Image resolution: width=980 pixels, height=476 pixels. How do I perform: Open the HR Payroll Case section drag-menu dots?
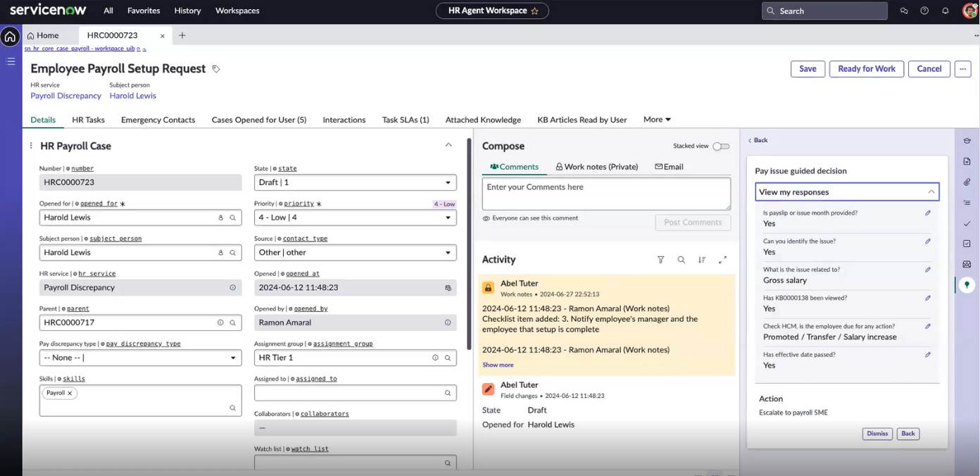point(31,146)
